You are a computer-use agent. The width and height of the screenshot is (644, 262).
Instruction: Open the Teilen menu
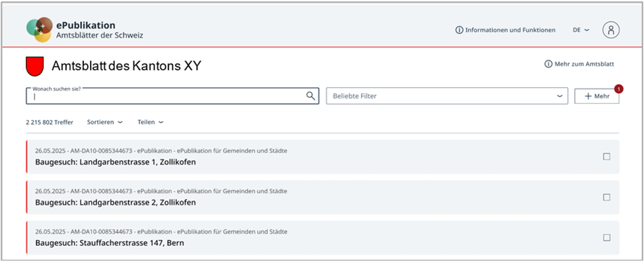(150, 122)
